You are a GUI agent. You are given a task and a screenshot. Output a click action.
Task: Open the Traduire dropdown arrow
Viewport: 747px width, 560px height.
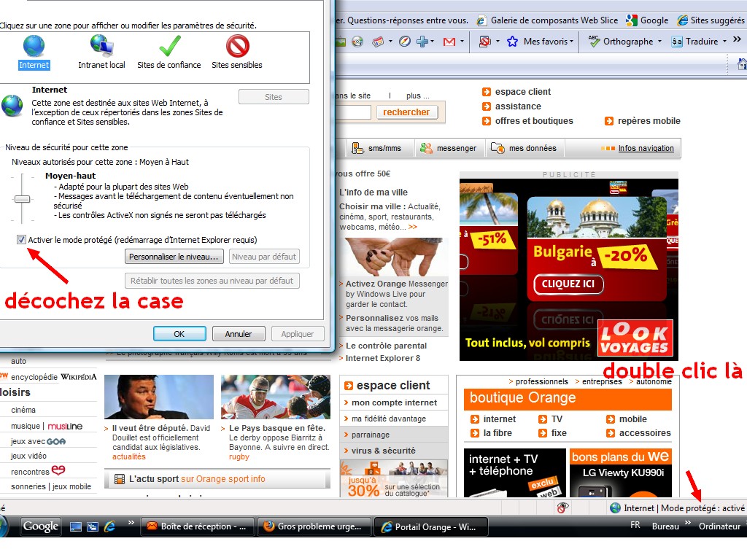pyautogui.click(x=724, y=42)
